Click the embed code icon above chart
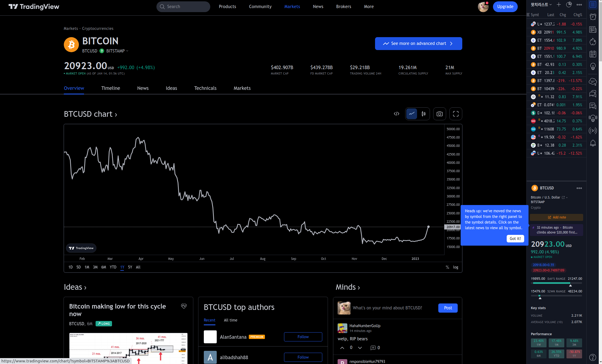The width and height of the screenshot is (602, 364). click(x=396, y=114)
